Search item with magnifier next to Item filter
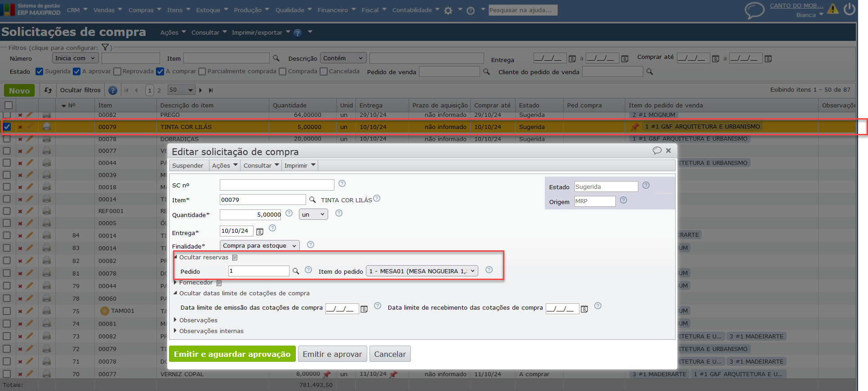 click(276, 58)
